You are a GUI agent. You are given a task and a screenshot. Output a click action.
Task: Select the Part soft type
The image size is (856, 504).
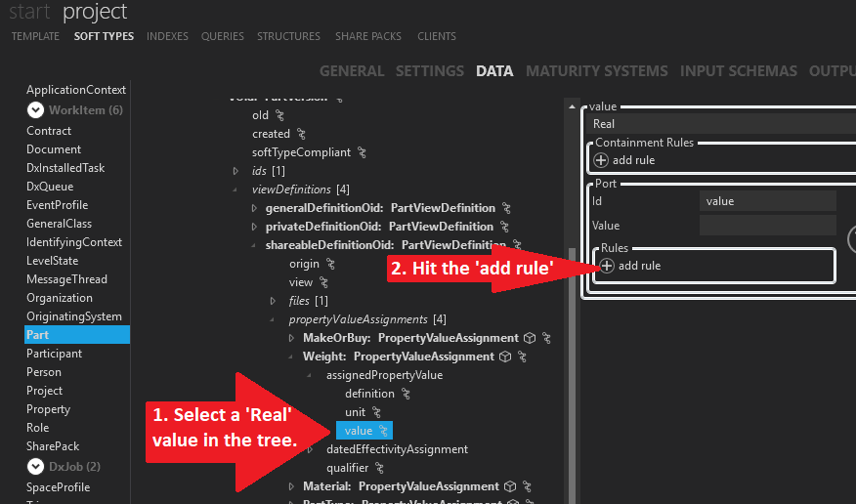pyautogui.click(x=77, y=335)
